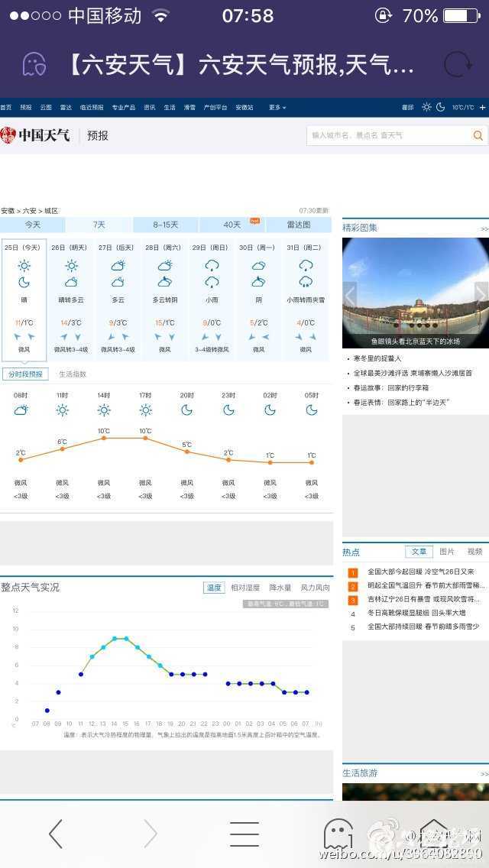The height and width of the screenshot is (868, 489).
Task: Click the 14时 point on temperature curve
Action: pos(104,438)
